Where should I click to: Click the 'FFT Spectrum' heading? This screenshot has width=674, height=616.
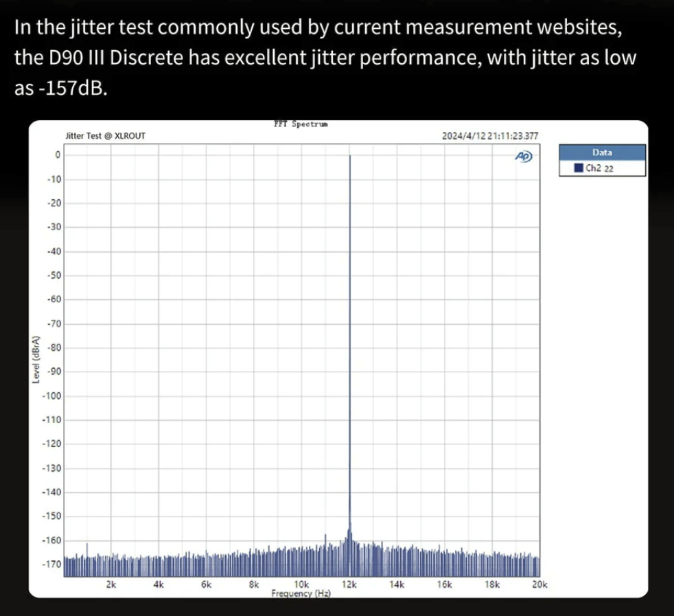(x=301, y=124)
